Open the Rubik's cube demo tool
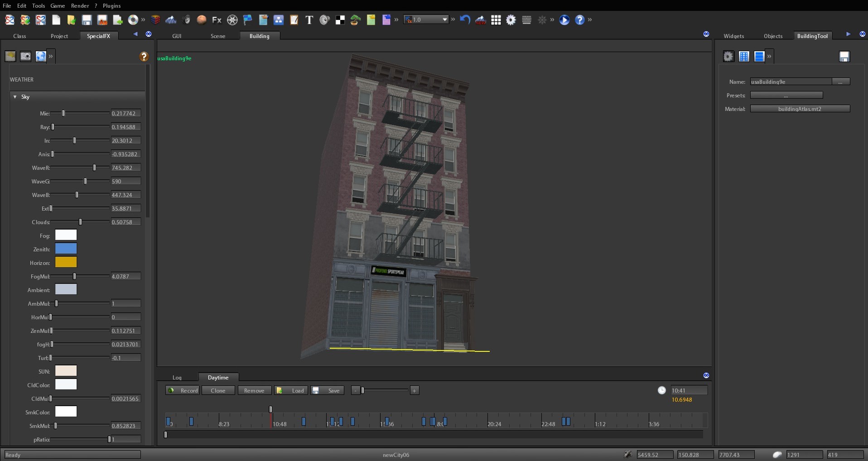The height and width of the screenshot is (461, 868). (x=155, y=20)
